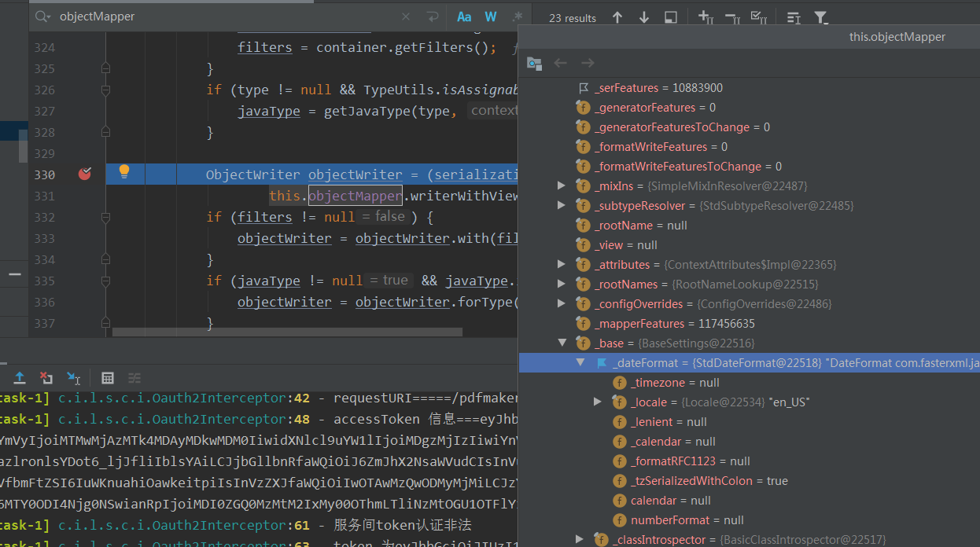Collapse the code fold at line 332
This screenshot has height=547, width=980.
tap(105, 217)
